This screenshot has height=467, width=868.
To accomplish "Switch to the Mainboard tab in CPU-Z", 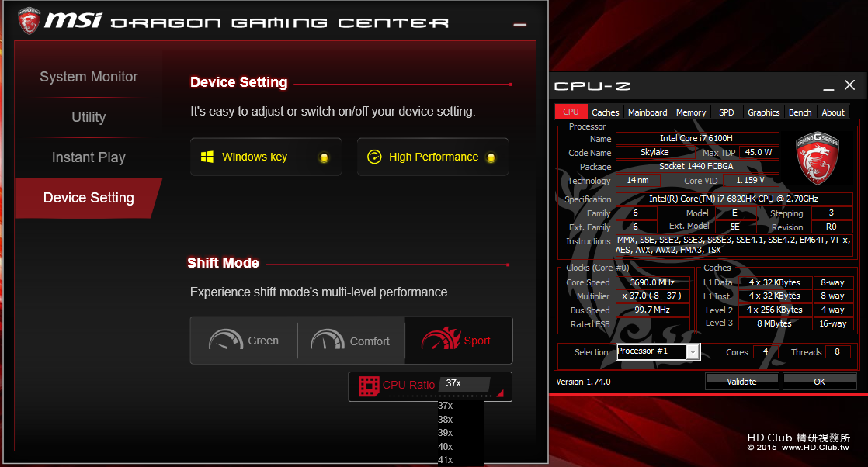I will [x=648, y=112].
